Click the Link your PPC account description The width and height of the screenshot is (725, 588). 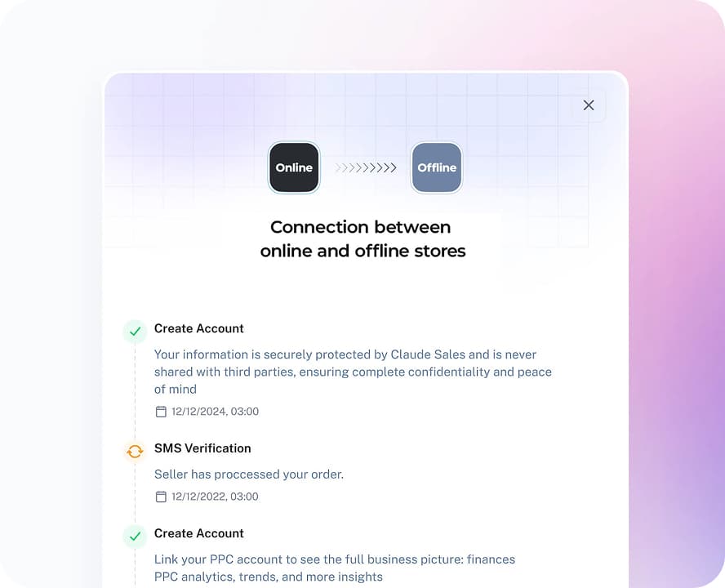pos(335,568)
